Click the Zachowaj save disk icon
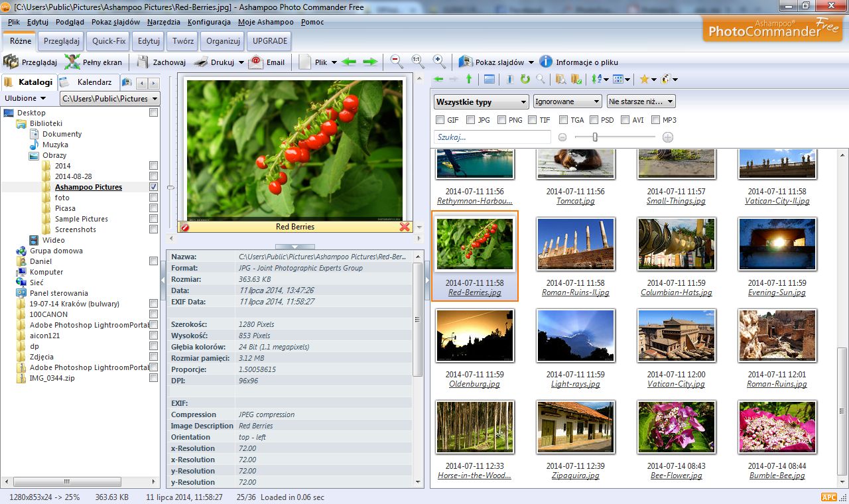 [x=143, y=62]
